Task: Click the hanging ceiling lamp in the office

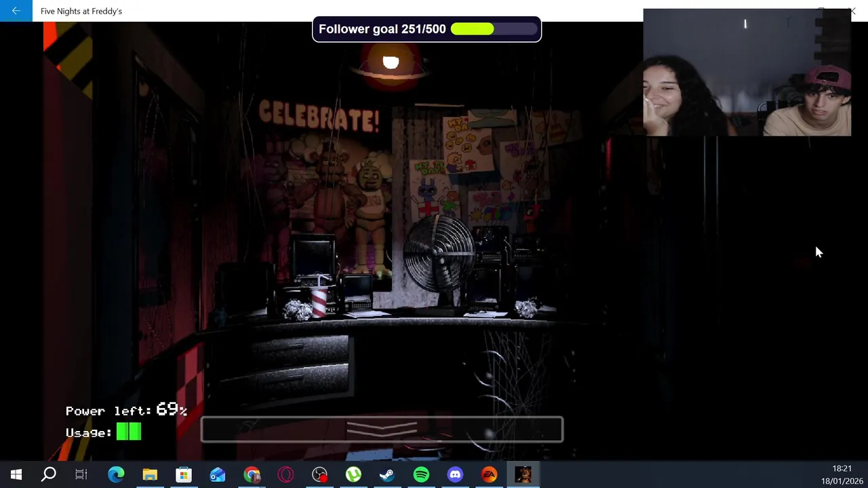Action: click(x=391, y=66)
